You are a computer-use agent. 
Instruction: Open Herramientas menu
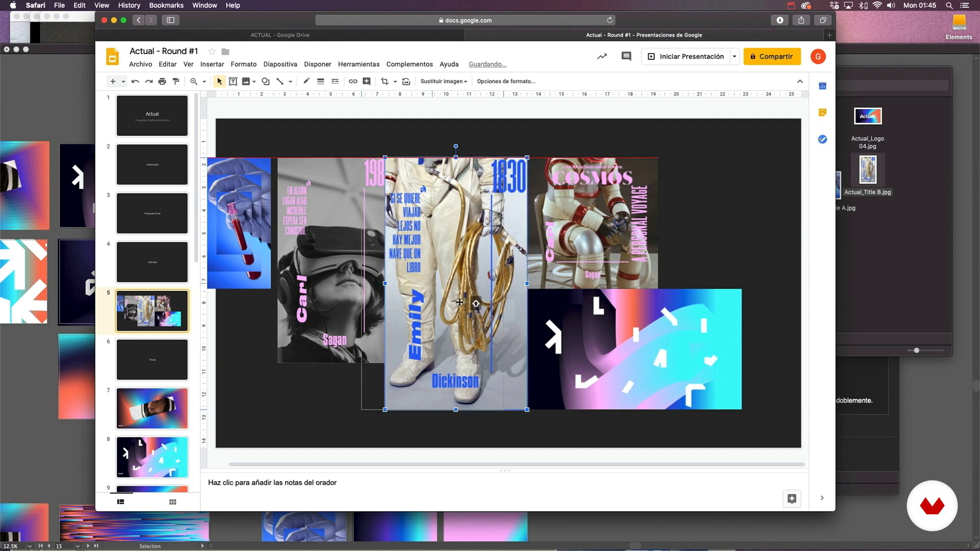[359, 64]
